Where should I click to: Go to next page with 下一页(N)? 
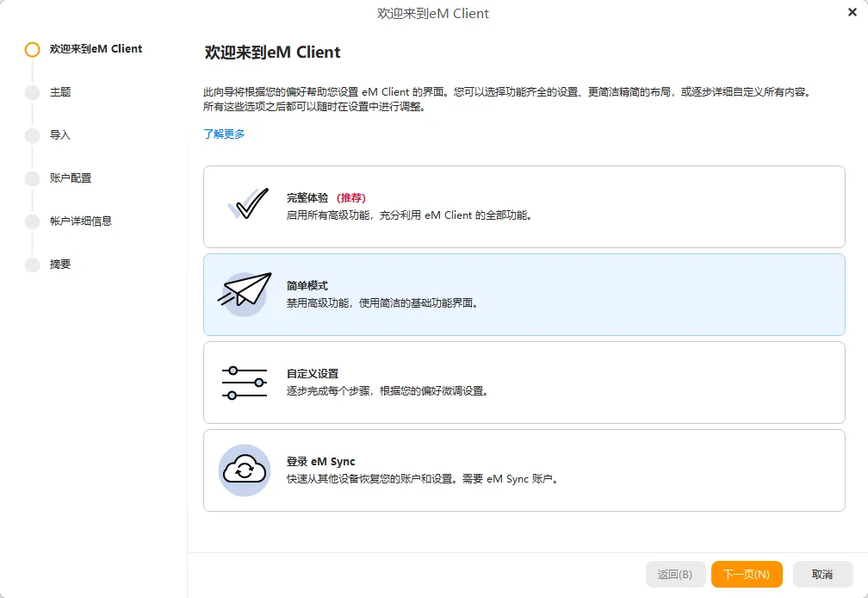point(747,574)
